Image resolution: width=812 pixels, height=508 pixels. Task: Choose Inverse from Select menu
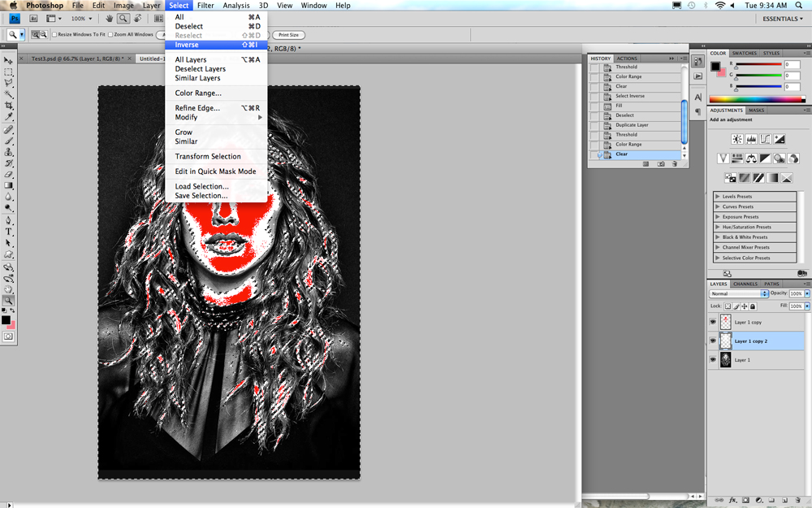pyautogui.click(x=216, y=45)
